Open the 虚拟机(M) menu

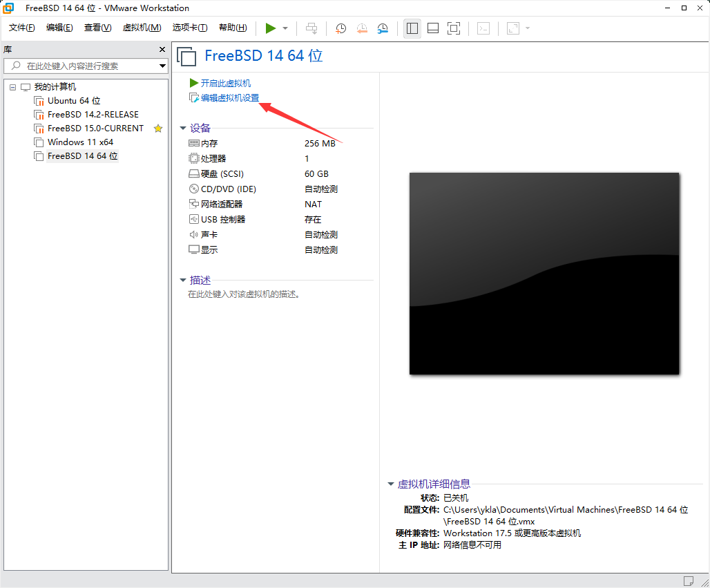(x=142, y=28)
